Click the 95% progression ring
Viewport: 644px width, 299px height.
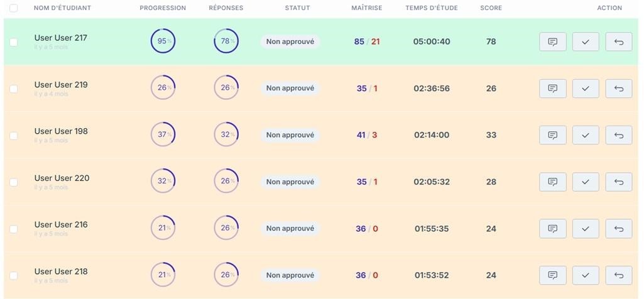point(163,41)
